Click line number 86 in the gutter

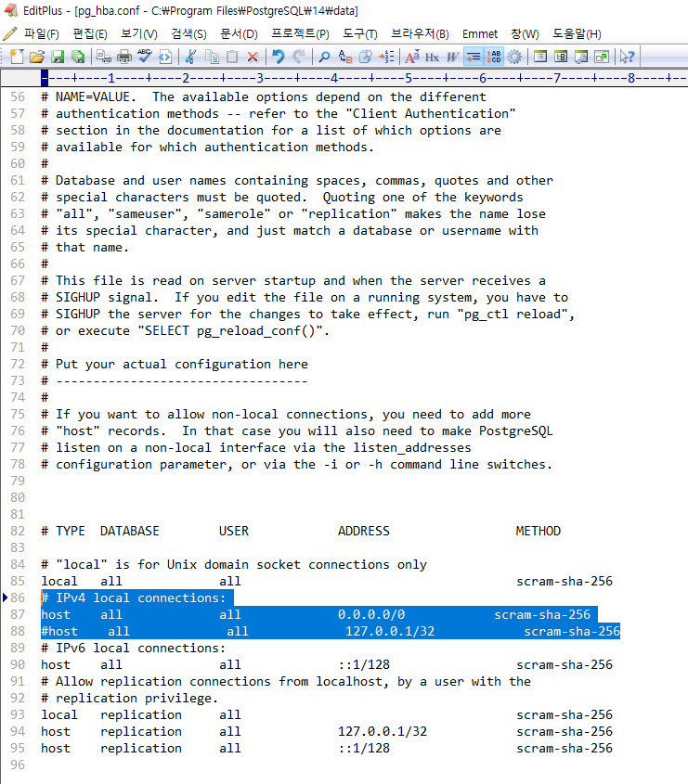18,598
